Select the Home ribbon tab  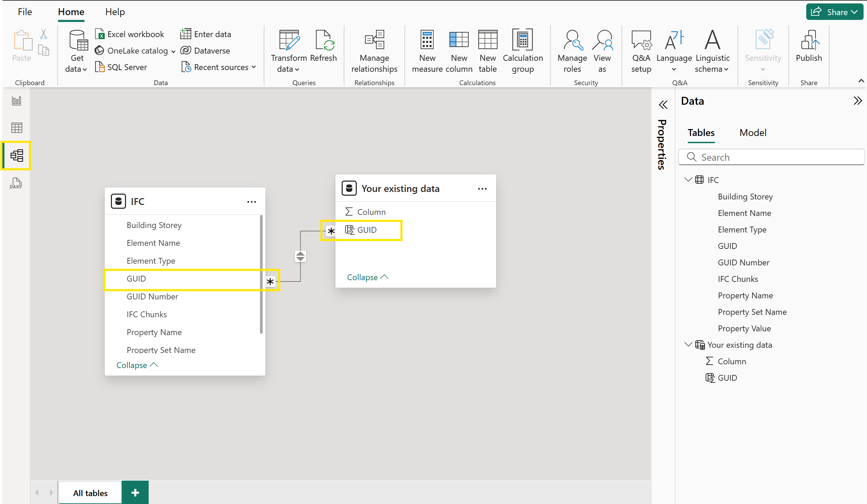point(71,12)
